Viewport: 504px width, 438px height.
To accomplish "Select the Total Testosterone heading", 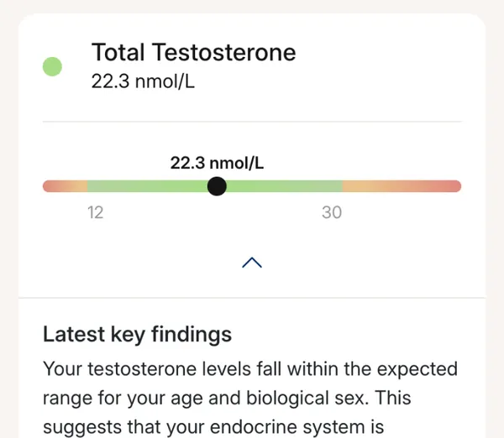I will (193, 52).
